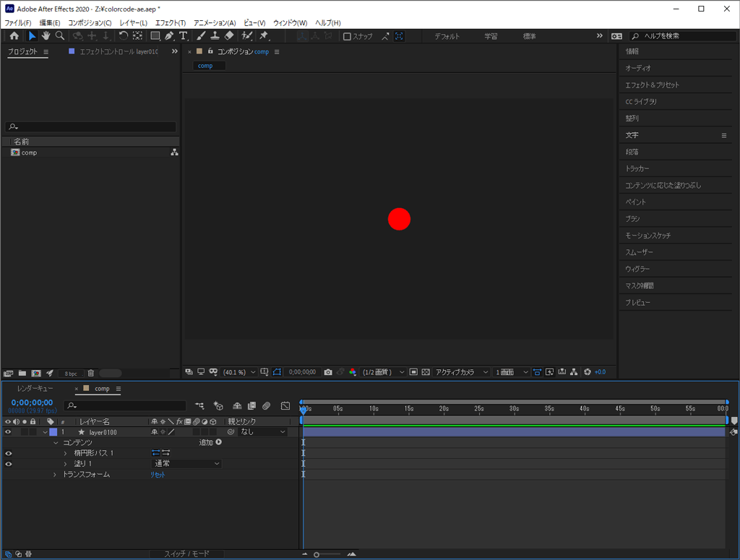
Task: Click the リセット link for transform
Action: click(158, 475)
